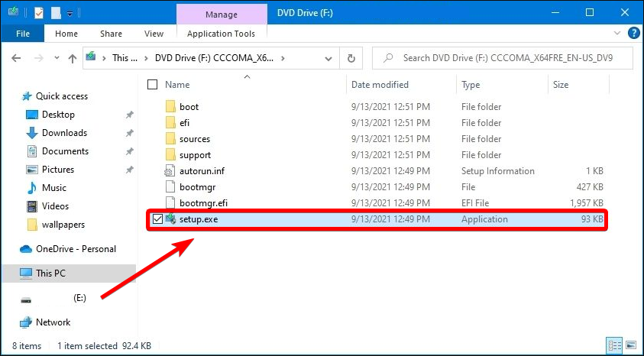The height and width of the screenshot is (356, 644).
Task: Switch to the Share ribbon tab
Action: coord(111,34)
